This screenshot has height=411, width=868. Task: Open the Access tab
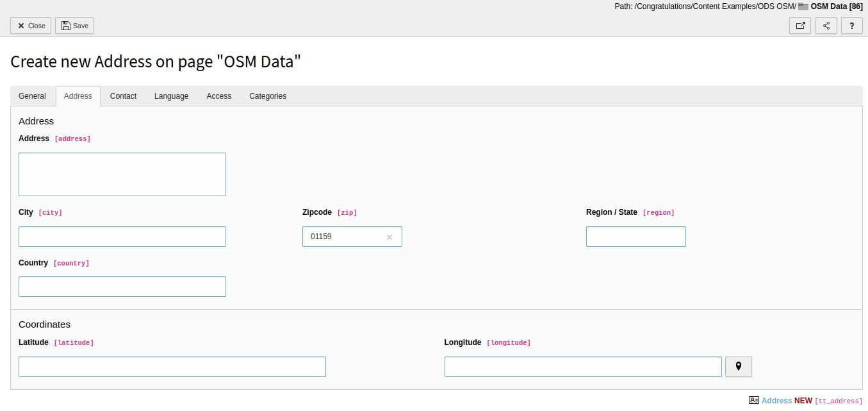click(219, 96)
